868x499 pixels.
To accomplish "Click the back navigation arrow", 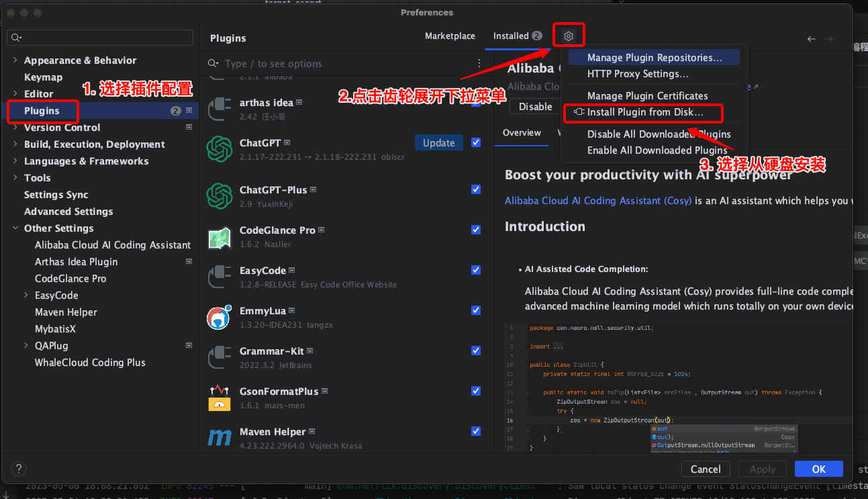I will coord(811,39).
